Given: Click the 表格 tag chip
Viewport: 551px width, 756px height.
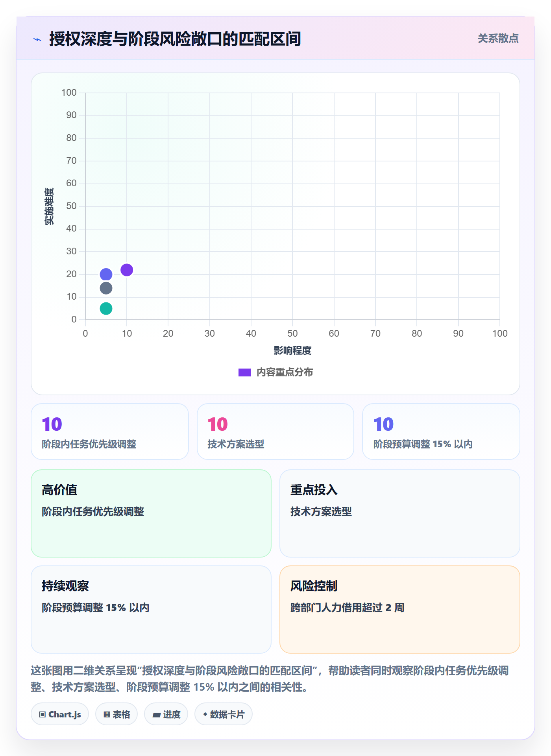Looking at the screenshot, I should pos(116,714).
